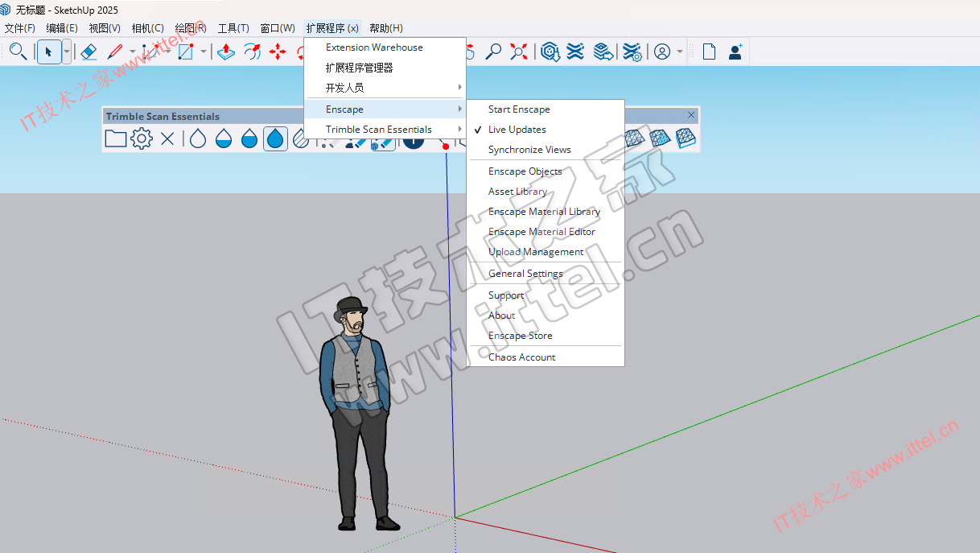Click the add person collaborator icon

point(735,52)
